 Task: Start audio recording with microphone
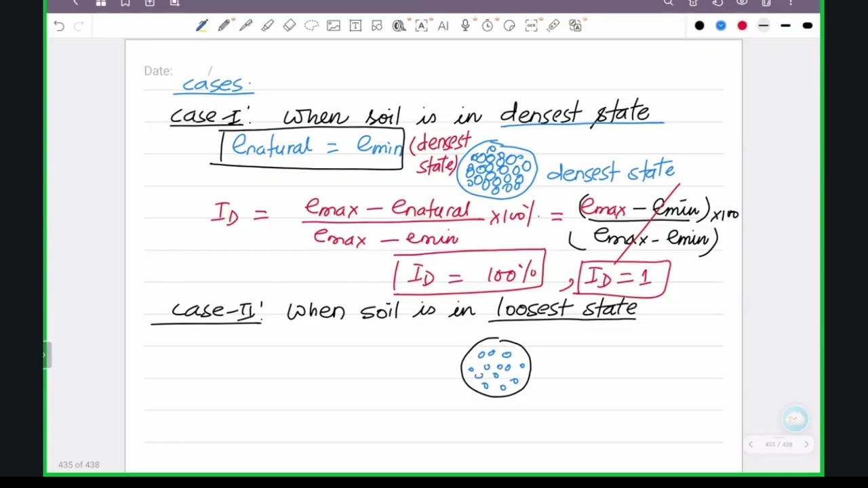[x=465, y=26]
